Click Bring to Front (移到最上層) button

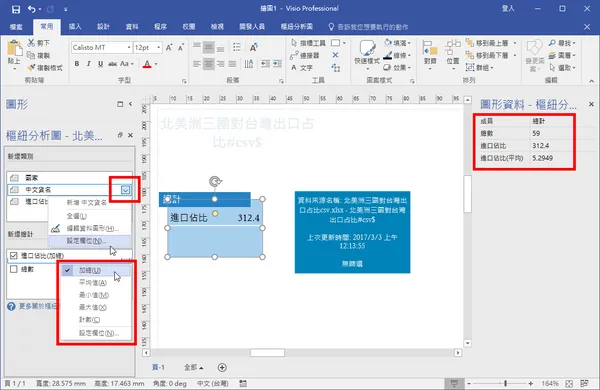(x=488, y=43)
